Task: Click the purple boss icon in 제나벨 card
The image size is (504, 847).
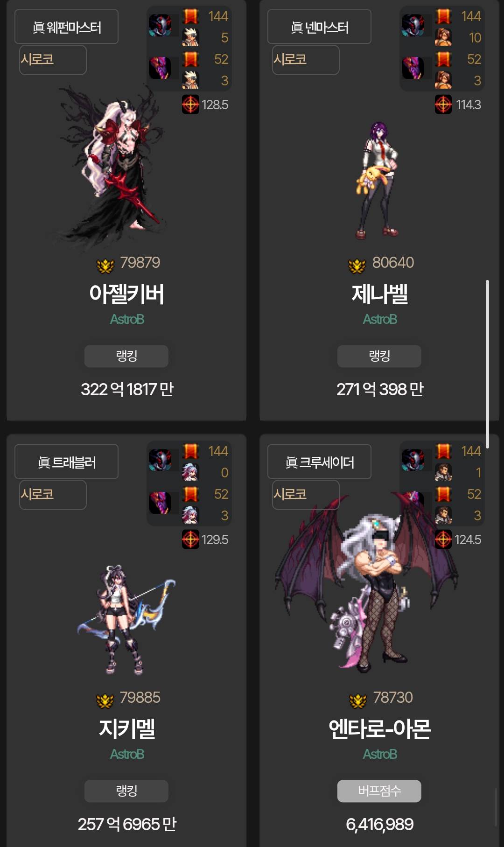Action: tap(413, 68)
